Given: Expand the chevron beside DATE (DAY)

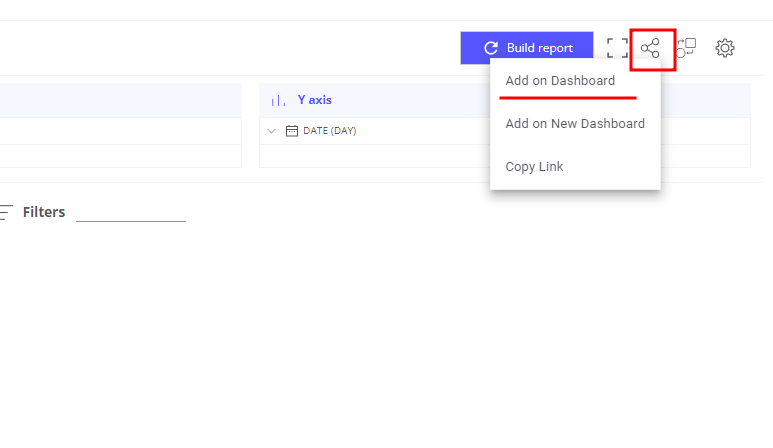Looking at the screenshot, I should [271, 131].
